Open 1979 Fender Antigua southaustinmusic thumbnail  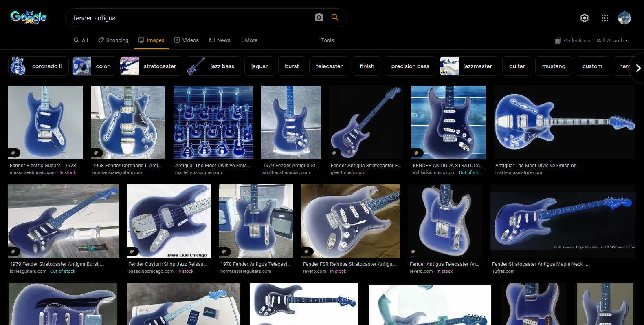pyautogui.click(x=291, y=122)
